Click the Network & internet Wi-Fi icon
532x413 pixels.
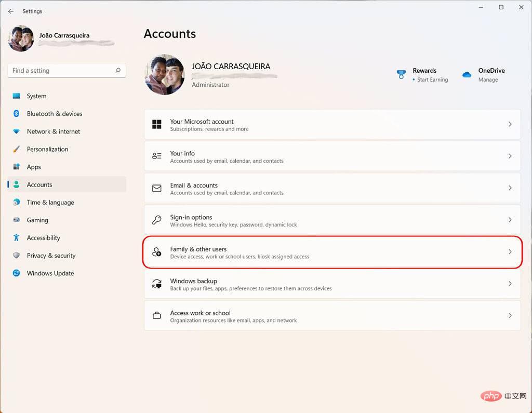16,131
